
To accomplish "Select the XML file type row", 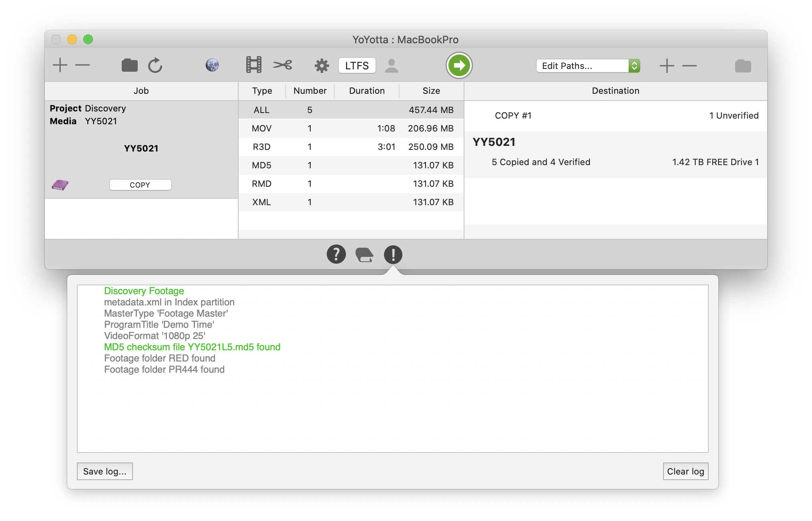I will click(x=351, y=202).
